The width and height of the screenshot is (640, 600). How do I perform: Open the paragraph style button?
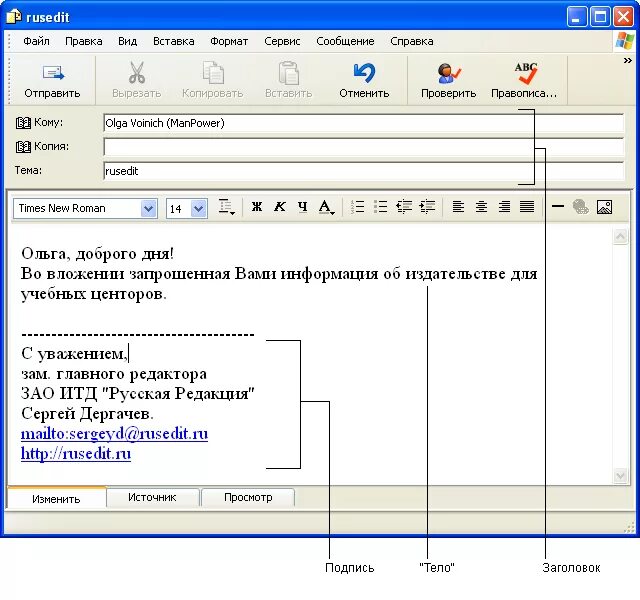coord(227,207)
